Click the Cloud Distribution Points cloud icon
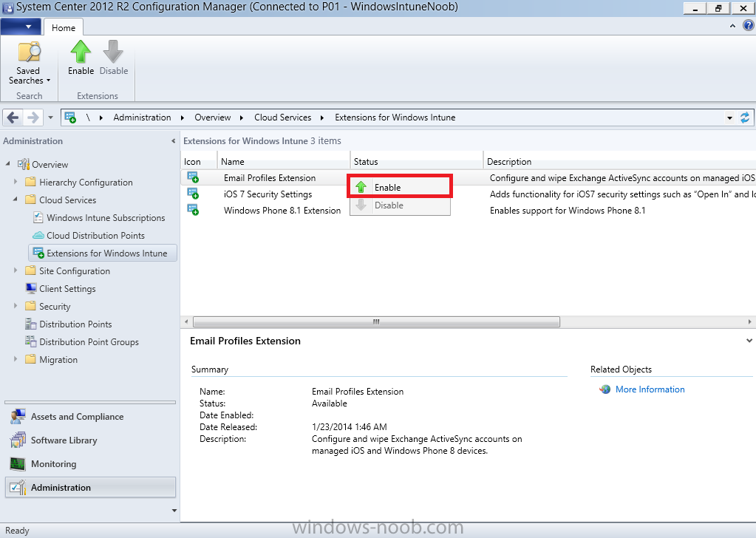This screenshot has height=538, width=756. [38, 235]
